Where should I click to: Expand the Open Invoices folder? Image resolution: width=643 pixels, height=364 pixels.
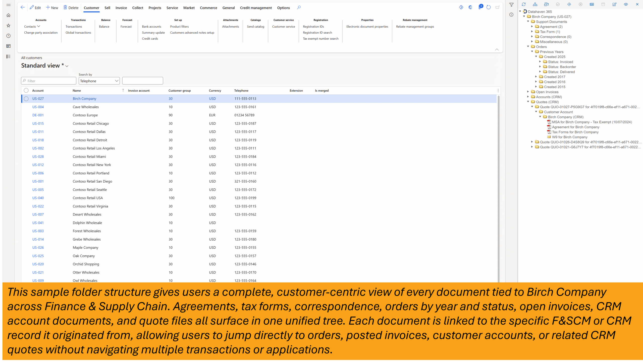(x=528, y=92)
